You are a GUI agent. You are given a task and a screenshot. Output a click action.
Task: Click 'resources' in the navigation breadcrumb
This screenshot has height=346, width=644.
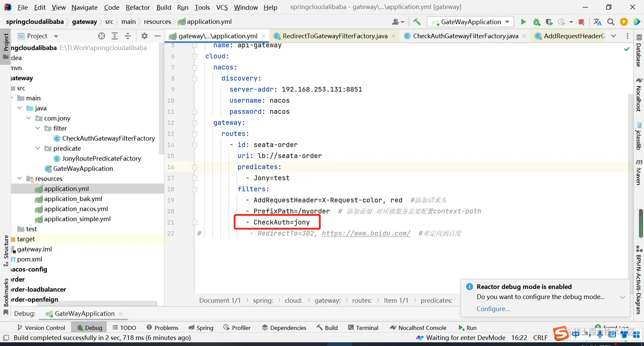tap(157, 22)
